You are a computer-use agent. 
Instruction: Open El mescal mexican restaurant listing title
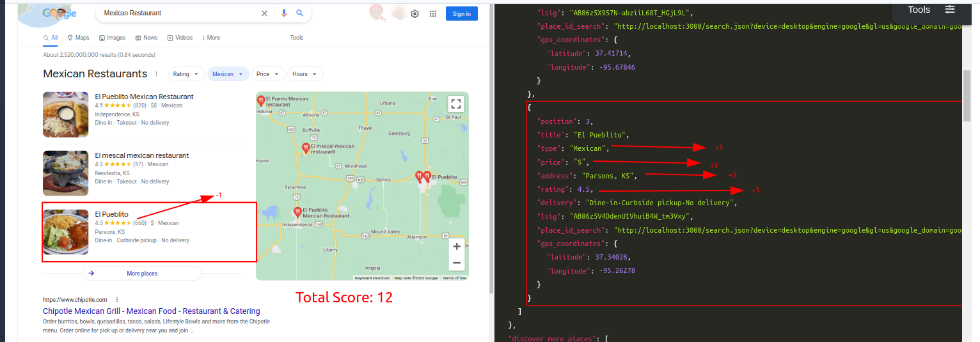pyautogui.click(x=142, y=155)
